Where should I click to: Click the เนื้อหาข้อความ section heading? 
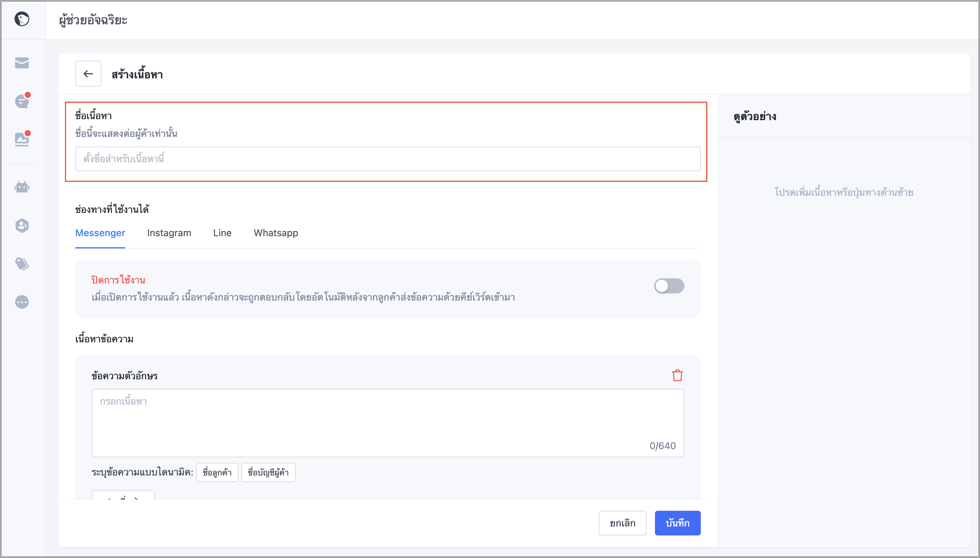[104, 339]
